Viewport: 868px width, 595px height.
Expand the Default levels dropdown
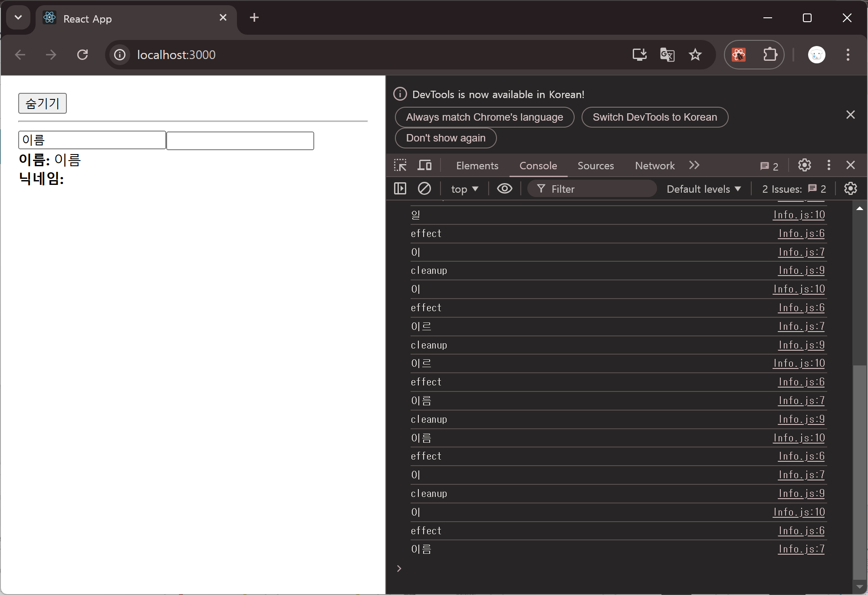click(x=704, y=189)
